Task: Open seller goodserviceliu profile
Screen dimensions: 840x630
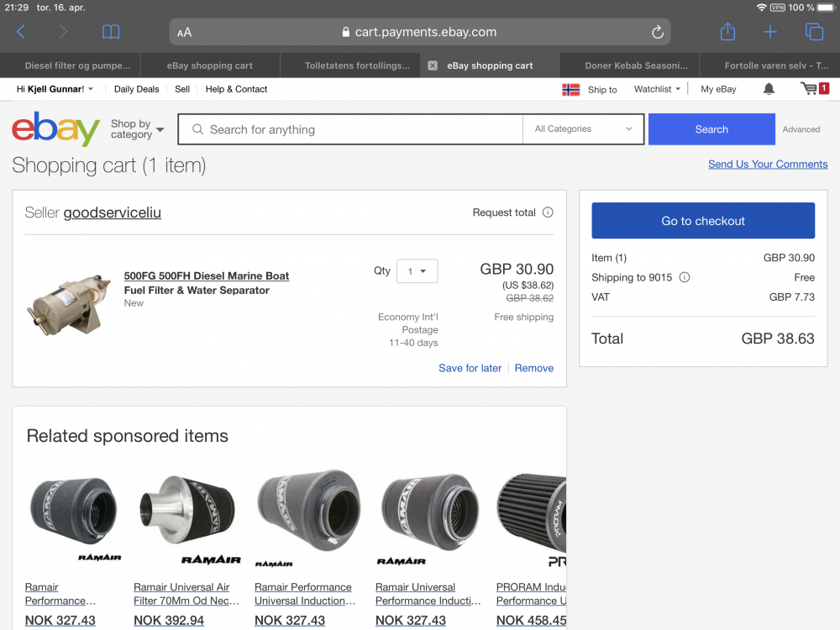Action: [x=112, y=213]
